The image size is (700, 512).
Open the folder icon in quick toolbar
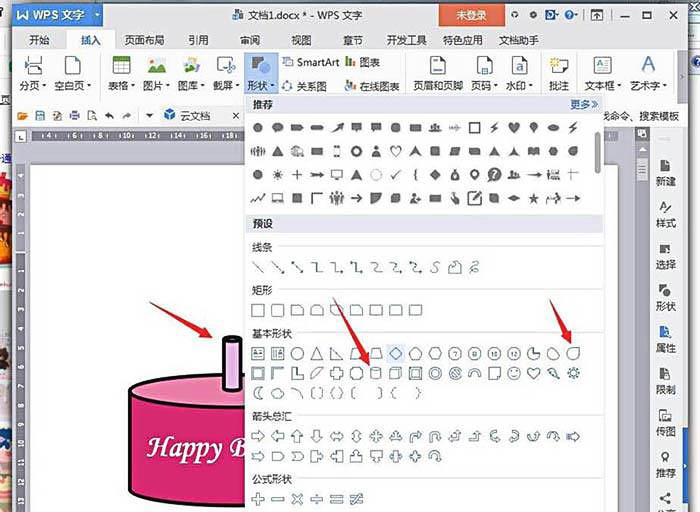22,116
